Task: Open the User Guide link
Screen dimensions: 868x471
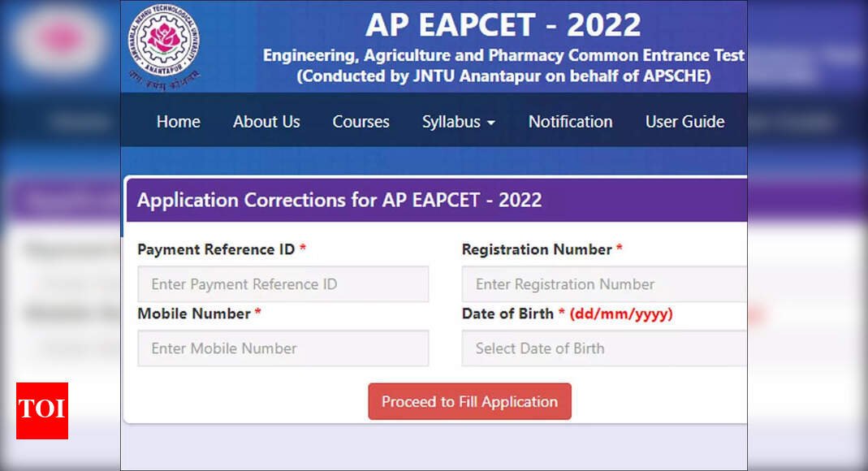Action: (x=684, y=121)
